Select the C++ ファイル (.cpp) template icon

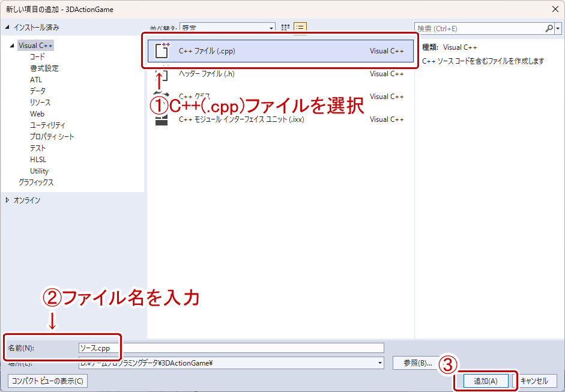pos(162,50)
